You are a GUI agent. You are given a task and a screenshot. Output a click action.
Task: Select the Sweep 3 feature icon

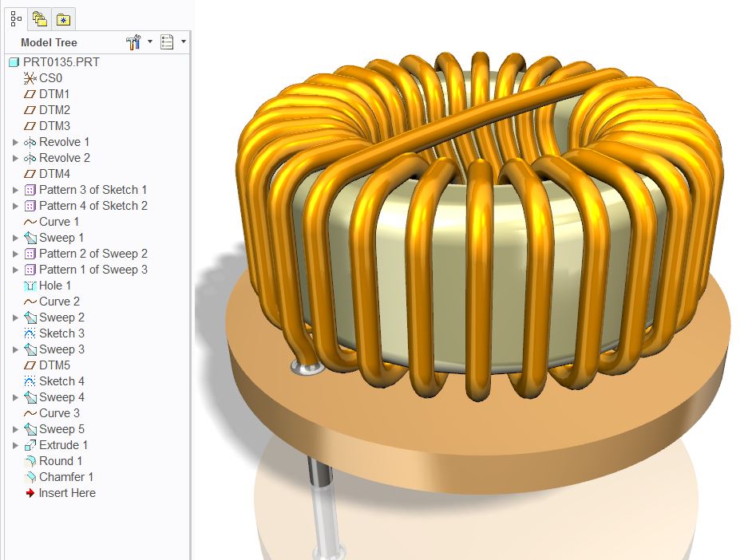point(30,349)
